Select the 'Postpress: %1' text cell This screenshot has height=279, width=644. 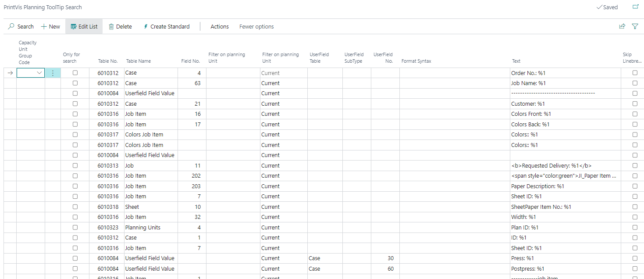tap(566, 269)
